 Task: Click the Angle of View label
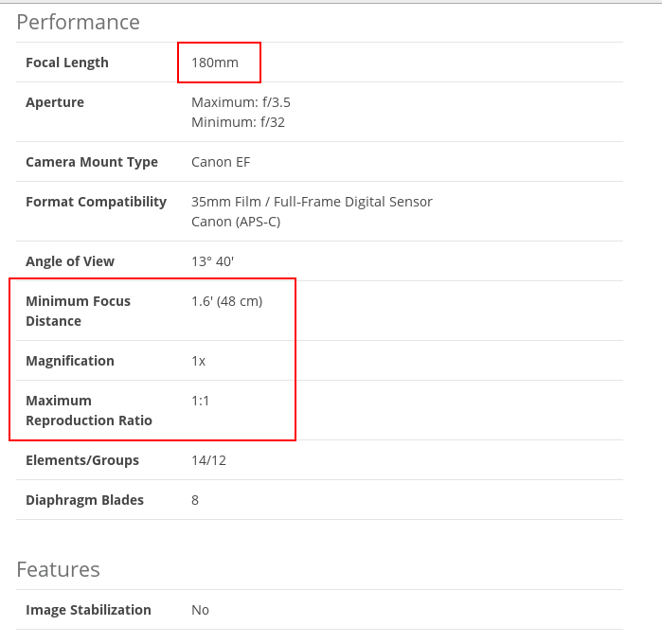point(70,261)
